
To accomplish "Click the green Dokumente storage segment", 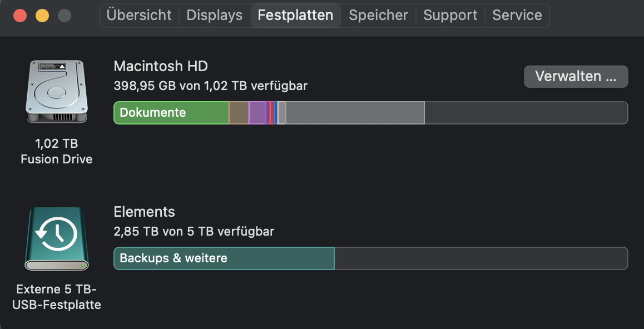I will (171, 113).
